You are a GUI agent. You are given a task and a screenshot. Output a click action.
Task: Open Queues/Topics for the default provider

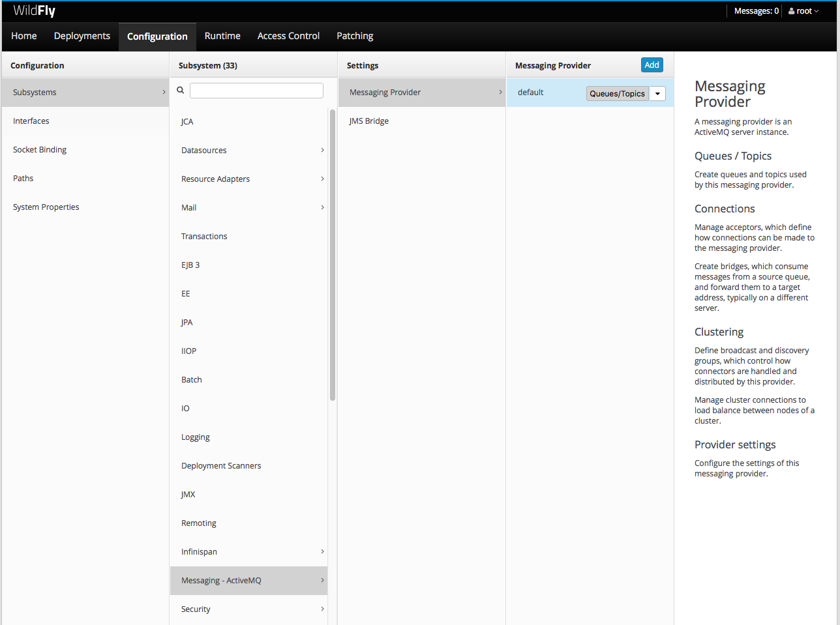617,93
